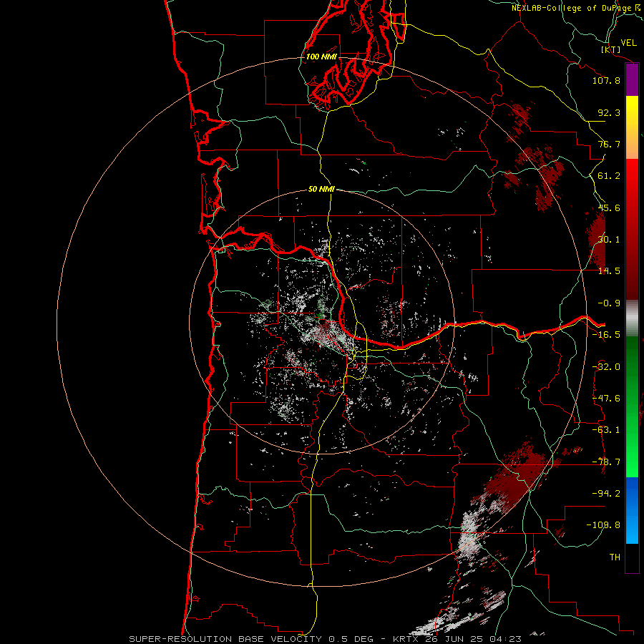The image size is (644, 644).
Task: Click the blue segment of the color bar
Action: 632,510
